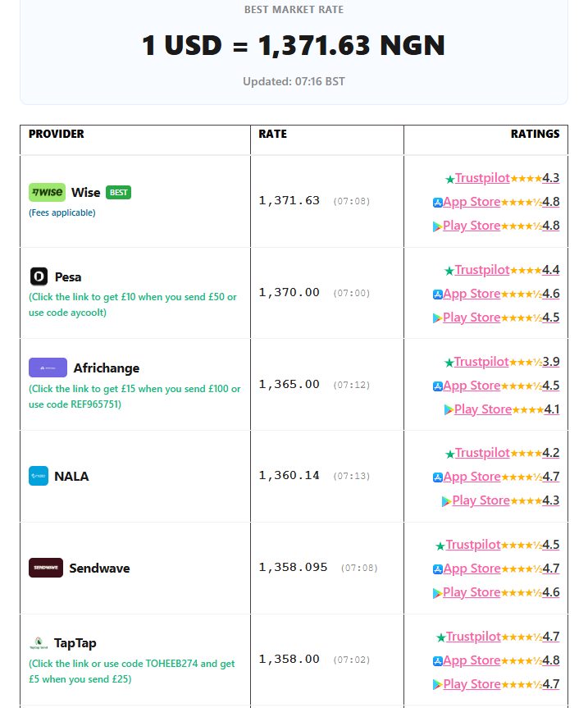Open NALA's App Store rating link
The image size is (588, 708).
(472, 477)
